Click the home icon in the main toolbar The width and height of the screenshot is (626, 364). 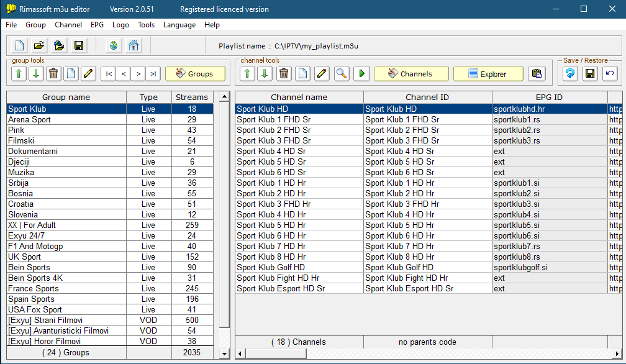pyautogui.click(x=133, y=45)
